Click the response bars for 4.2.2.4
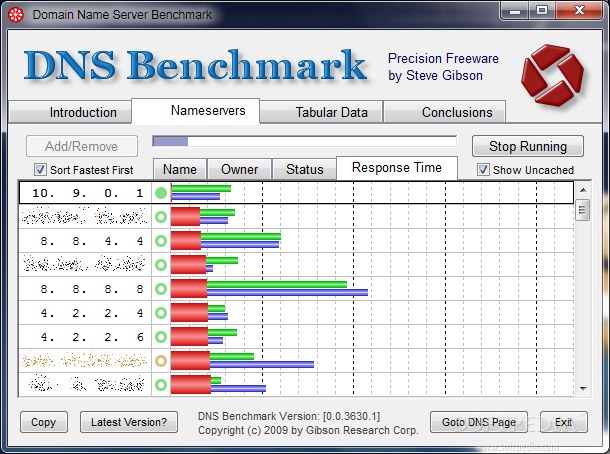The width and height of the screenshot is (610, 454). [199, 313]
